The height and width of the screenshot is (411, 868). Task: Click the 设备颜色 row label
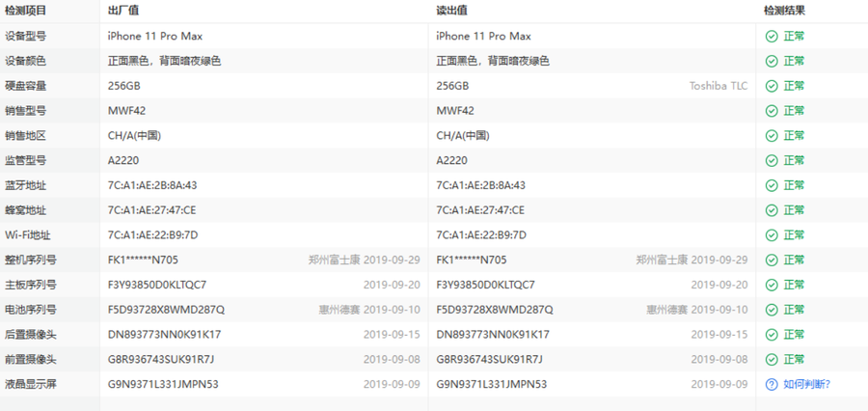pos(25,62)
